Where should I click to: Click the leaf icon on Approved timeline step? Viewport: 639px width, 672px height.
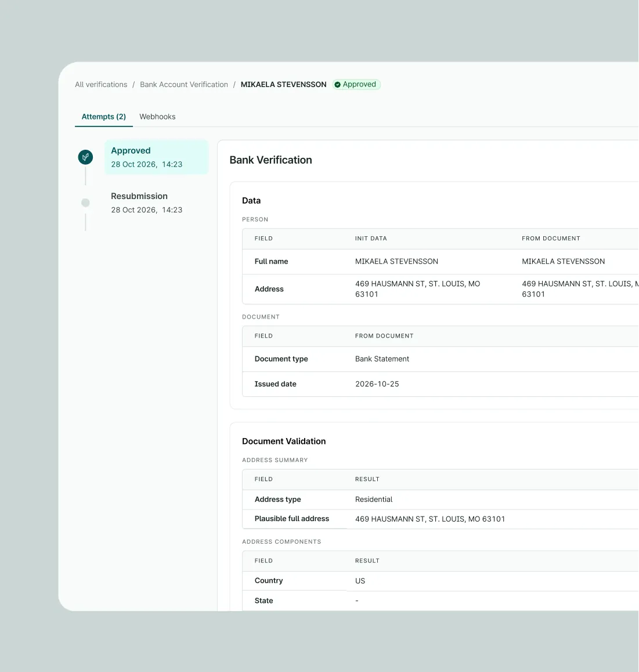point(85,157)
